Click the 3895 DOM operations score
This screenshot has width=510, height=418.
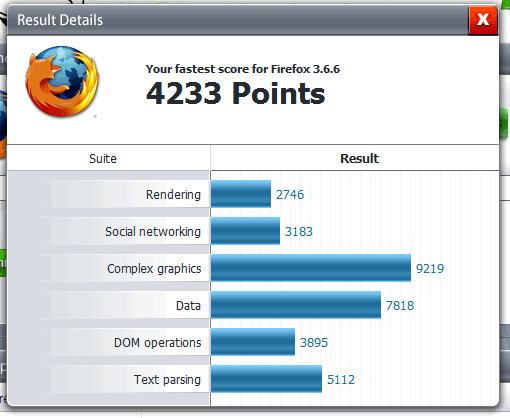tap(314, 343)
